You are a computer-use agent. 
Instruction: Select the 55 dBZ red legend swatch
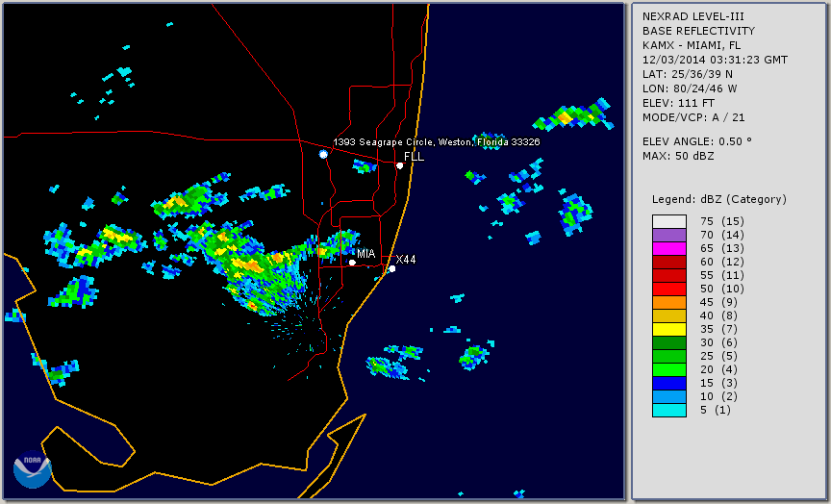point(669,276)
